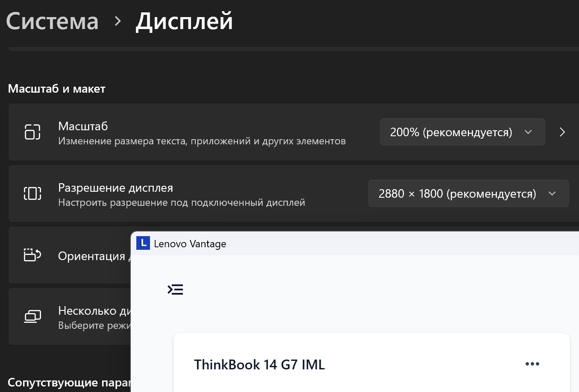Open the Разрешение дисплея resolution dropdown
Viewport: 579px width, 392px height.
(468, 193)
